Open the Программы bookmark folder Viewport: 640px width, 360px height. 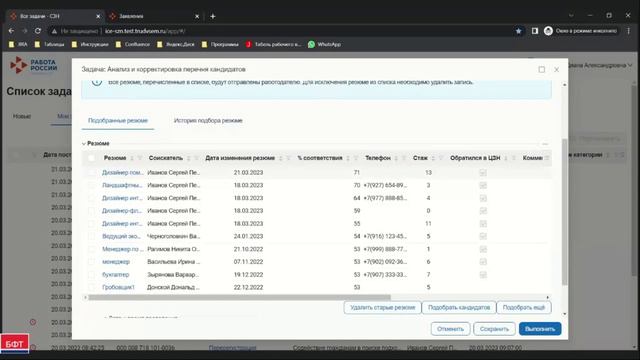point(220,44)
